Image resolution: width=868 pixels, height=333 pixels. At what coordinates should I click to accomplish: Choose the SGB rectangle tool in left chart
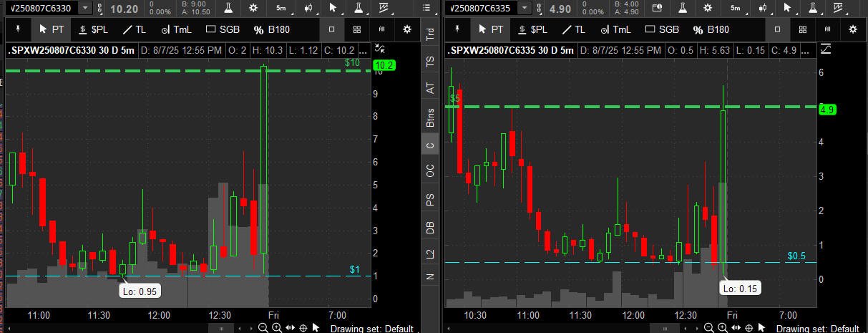point(221,29)
